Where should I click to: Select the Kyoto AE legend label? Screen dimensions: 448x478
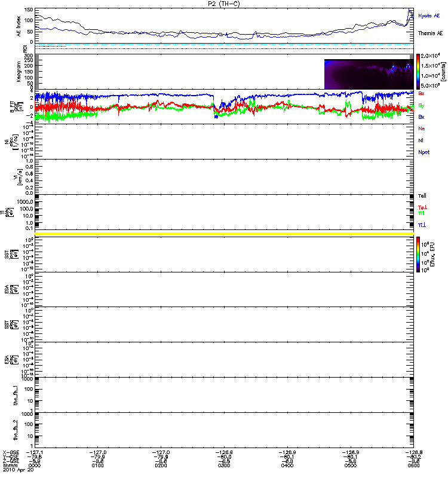[429, 16]
